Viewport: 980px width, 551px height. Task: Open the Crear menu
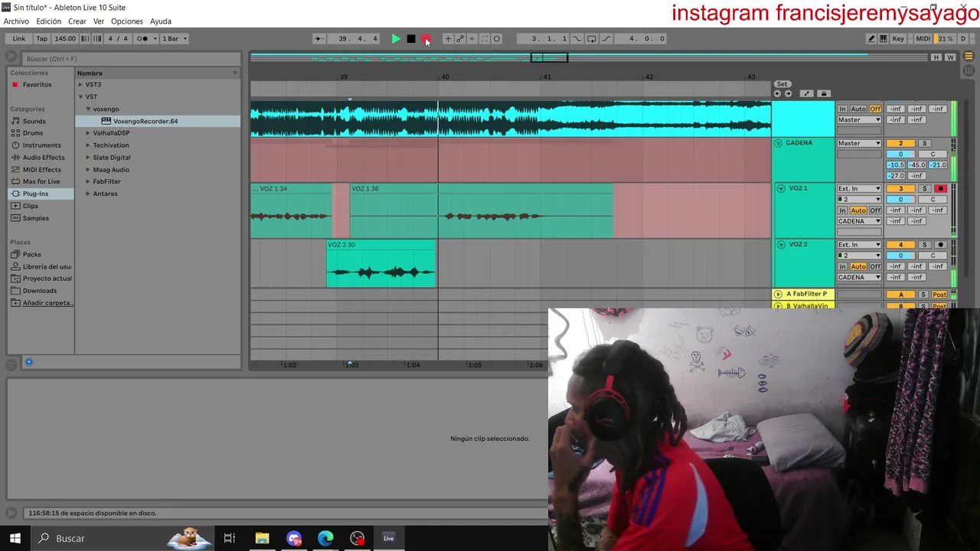pos(77,21)
